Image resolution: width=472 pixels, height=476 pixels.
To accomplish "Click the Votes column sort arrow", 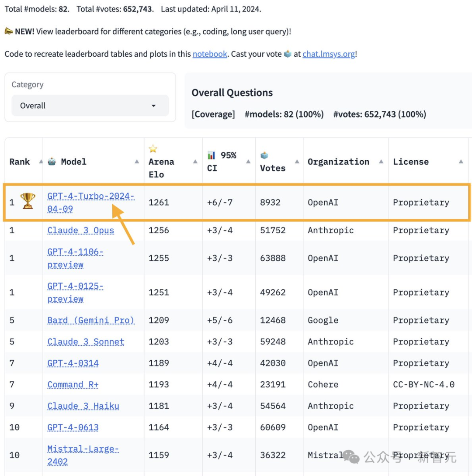I will pyautogui.click(x=297, y=162).
